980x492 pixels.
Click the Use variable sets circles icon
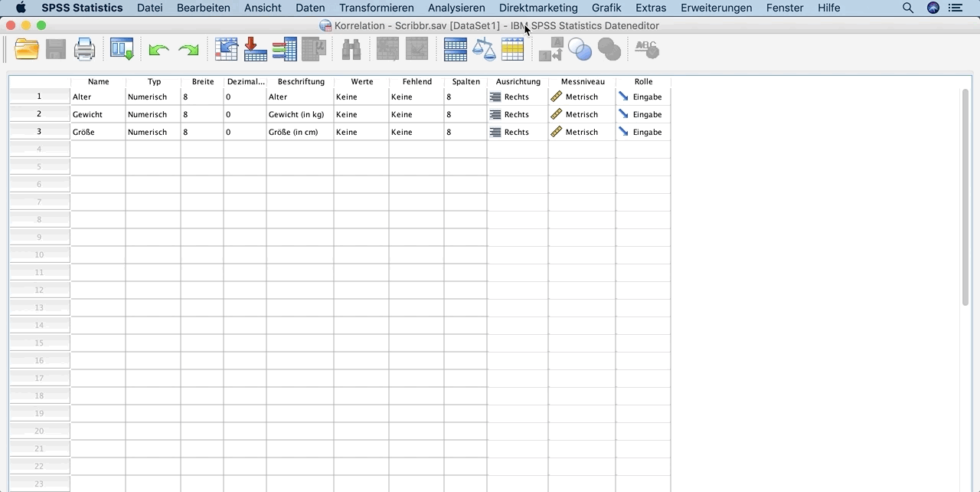[x=580, y=50]
